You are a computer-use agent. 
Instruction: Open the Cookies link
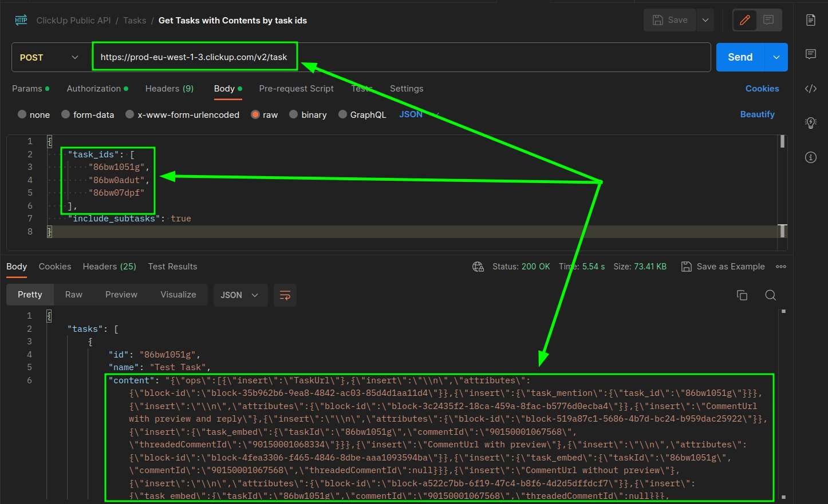pos(762,89)
